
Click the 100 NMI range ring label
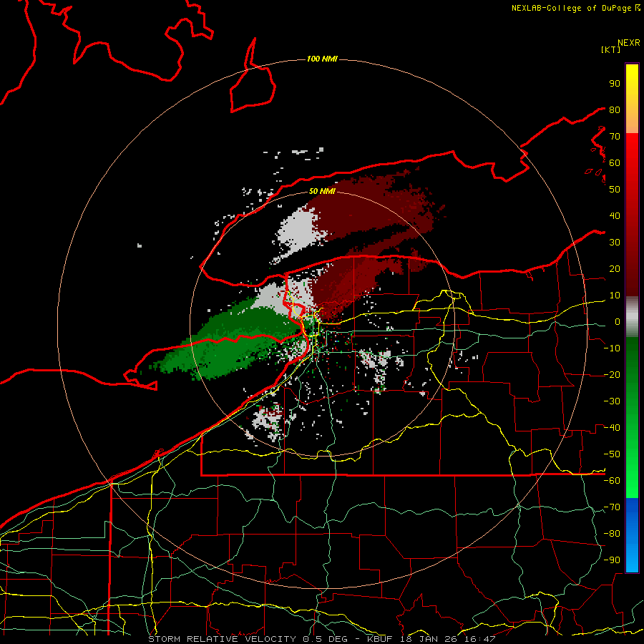coord(322,59)
